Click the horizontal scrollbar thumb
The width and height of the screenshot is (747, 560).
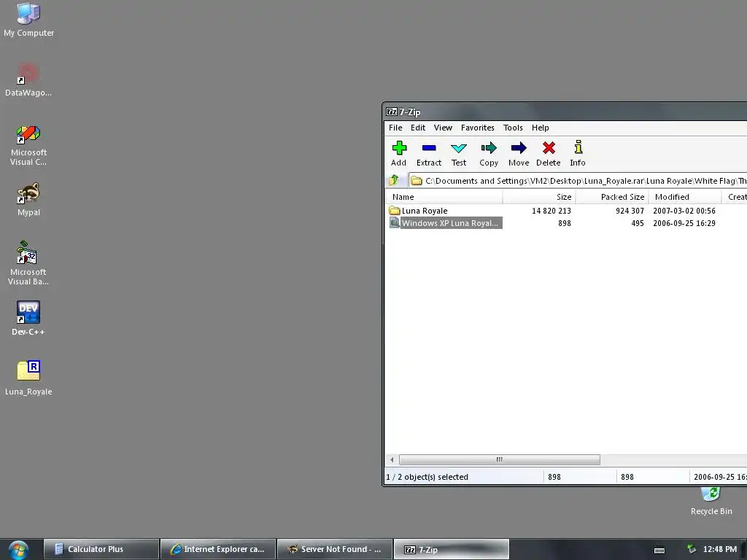pyautogui.click(x=499, y=459)
